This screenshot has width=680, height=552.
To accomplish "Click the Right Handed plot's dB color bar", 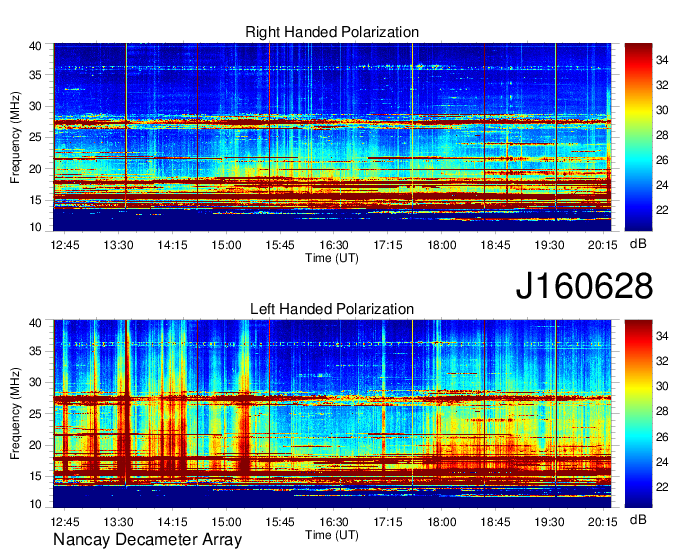I will click(638, 137).
